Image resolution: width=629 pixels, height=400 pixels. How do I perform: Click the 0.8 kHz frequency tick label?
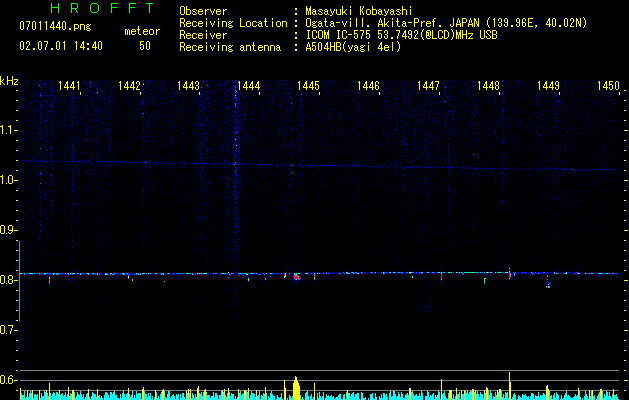coord(8,280)
